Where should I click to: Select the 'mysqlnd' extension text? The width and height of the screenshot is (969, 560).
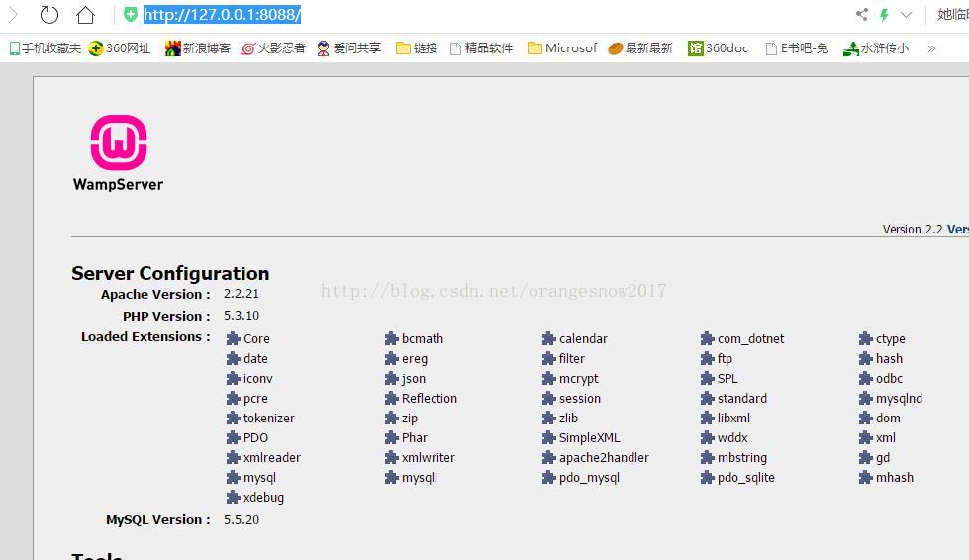[899, 399]
